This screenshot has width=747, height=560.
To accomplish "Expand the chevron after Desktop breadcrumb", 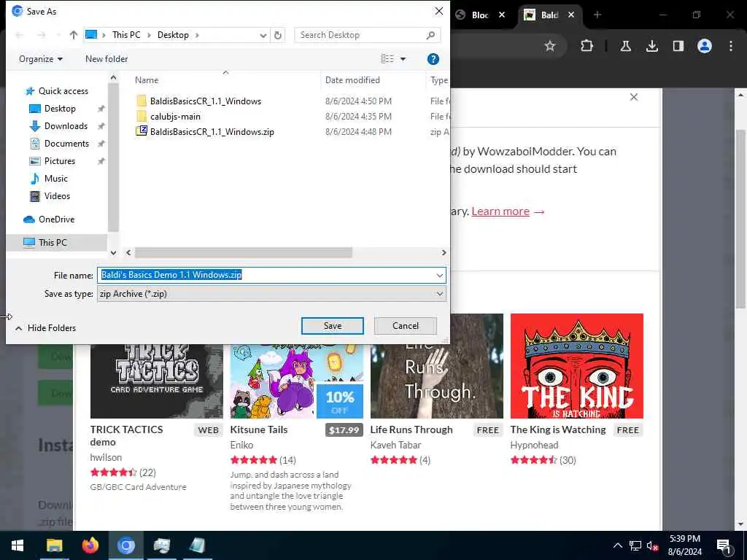I will [197, 35].
